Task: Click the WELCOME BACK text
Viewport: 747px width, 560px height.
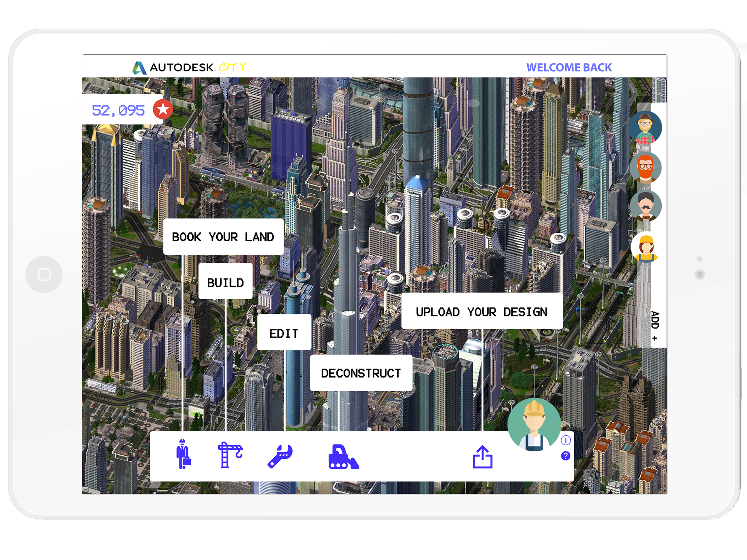Action: (569, 68)
